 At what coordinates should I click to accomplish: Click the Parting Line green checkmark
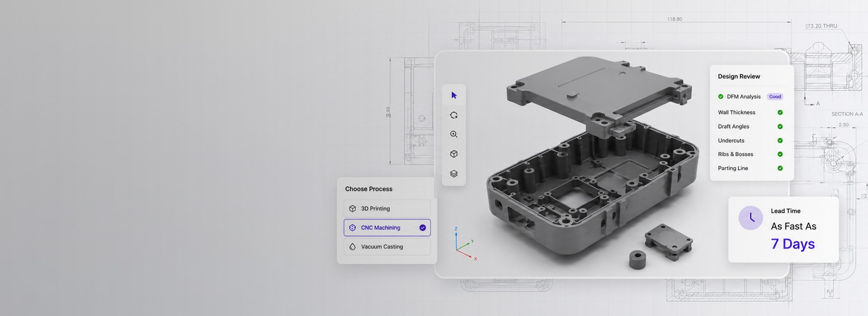click(x=780, y=168)
